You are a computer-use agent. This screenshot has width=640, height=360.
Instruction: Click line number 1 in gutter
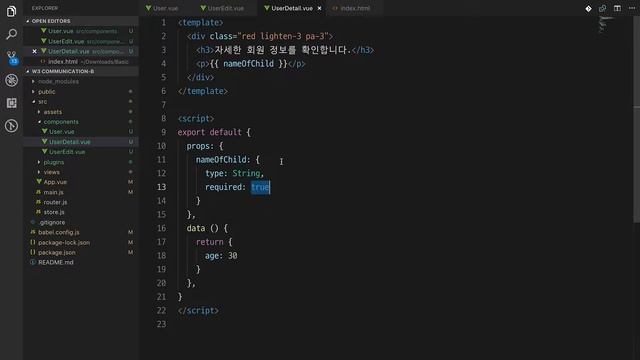click(x=164, y=22)
